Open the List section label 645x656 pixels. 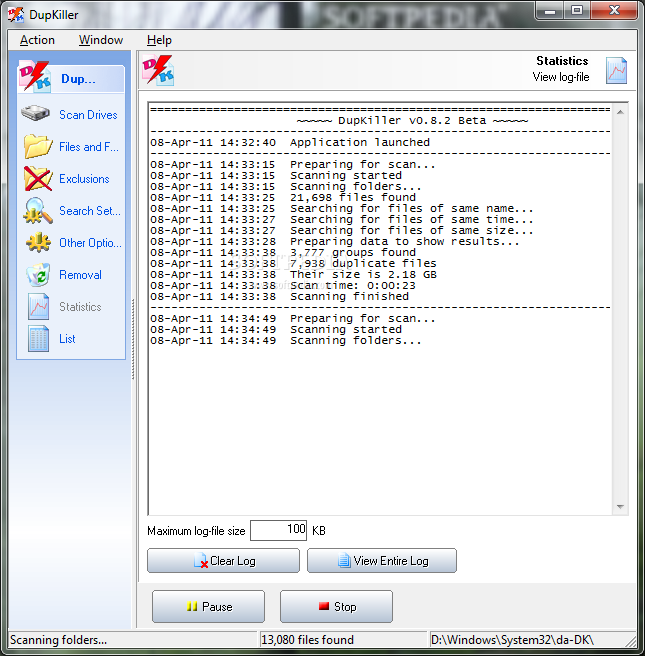tap(67, 338)
